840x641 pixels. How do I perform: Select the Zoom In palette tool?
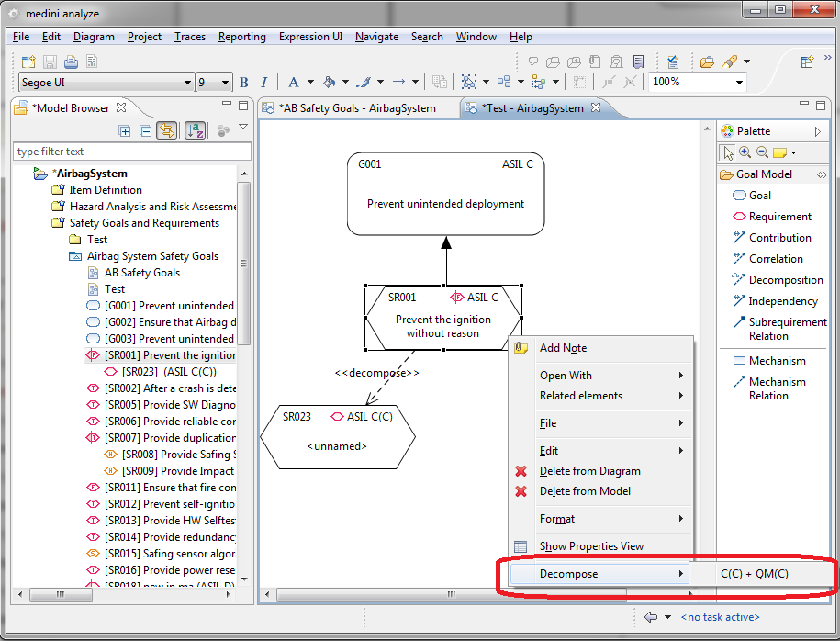745,152
